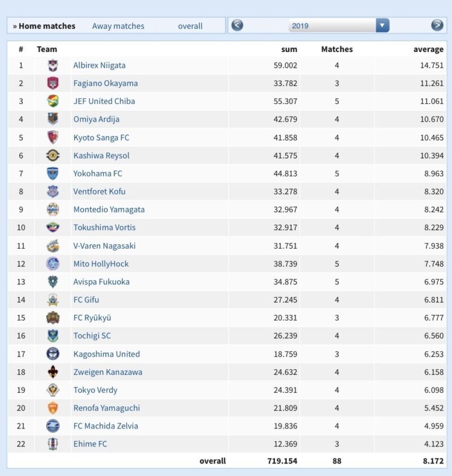Switch to the overall tab
Image resolution: width=452 pixels, height=476 pixels.
click(190, 26)
